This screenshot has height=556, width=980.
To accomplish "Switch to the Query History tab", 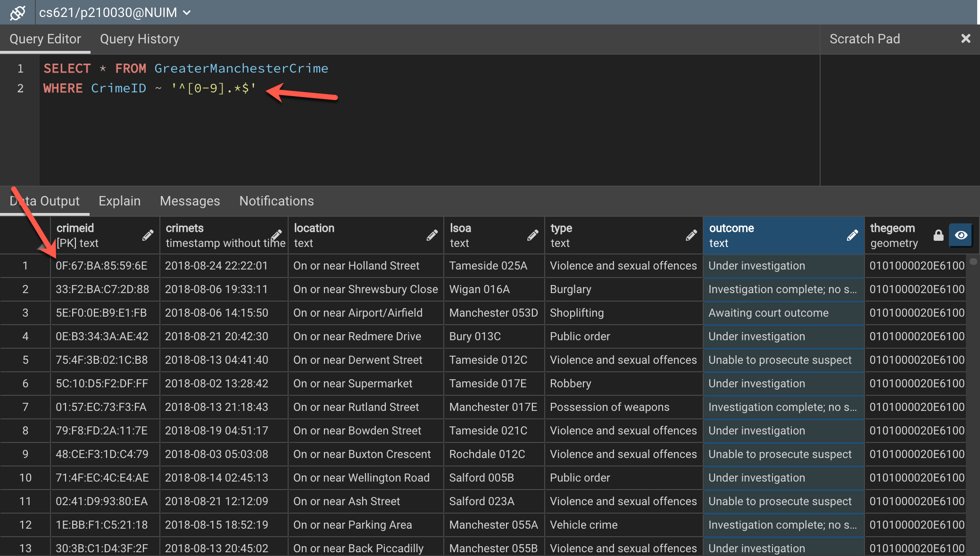I will point(139,39).
